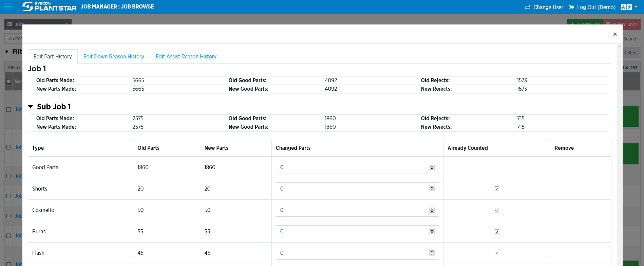644x266 pixels.
Task: Click the Cosmetic row label
Action: (x=43, y=210)
